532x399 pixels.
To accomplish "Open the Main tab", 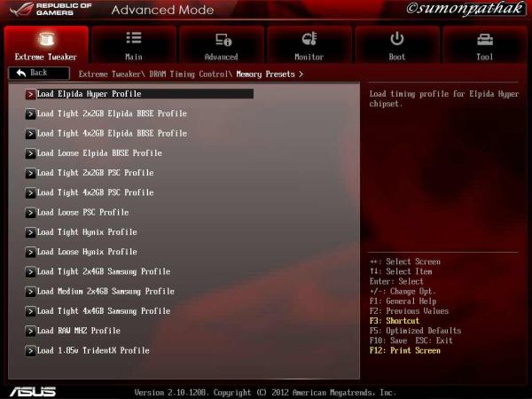I will 134,44.
